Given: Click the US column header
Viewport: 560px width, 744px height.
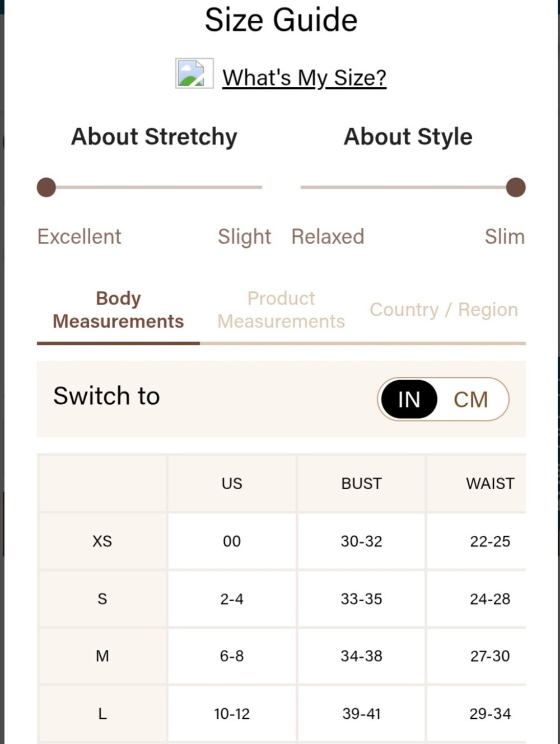Looking at the screenshot, I should tap(232, 483).
